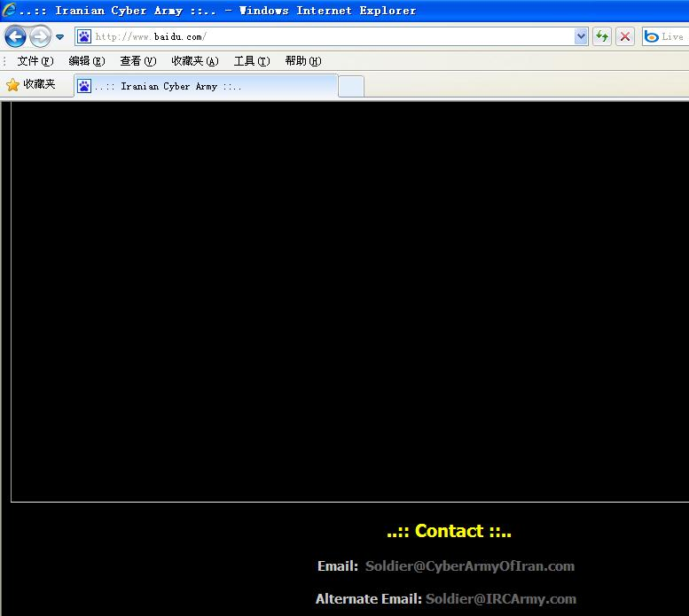Click the Soldier@IRCArmy.com alternate email link

click(500, 599)
